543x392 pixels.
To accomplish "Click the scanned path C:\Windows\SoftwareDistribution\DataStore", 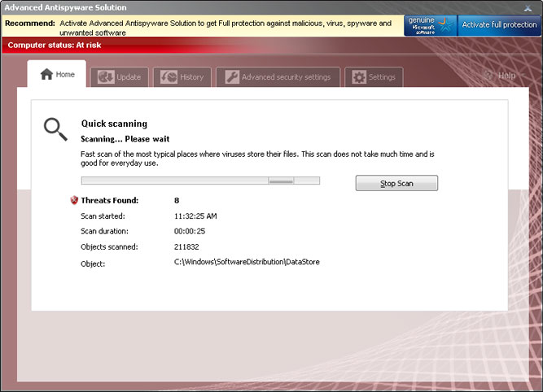I will pos(247,262).
